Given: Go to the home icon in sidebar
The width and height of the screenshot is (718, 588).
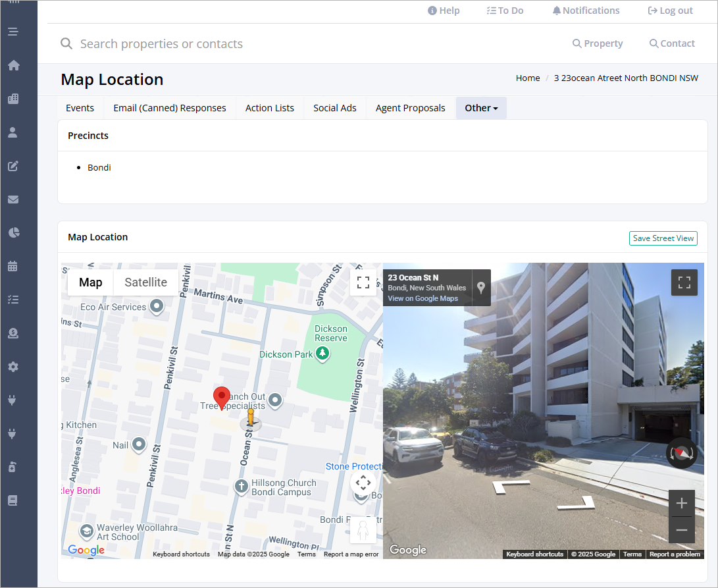Looking at the screenshot, I should (x=13, y=65).
